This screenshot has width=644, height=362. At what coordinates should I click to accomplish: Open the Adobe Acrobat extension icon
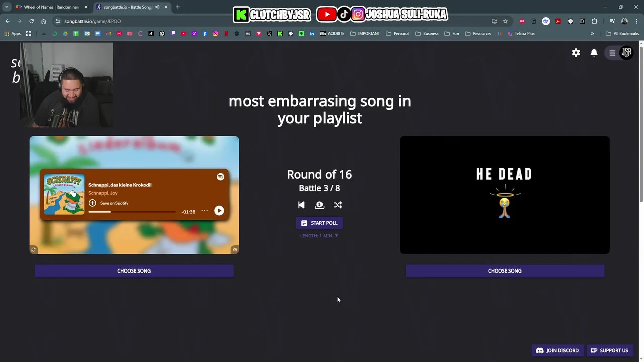[x=558, y=21]
